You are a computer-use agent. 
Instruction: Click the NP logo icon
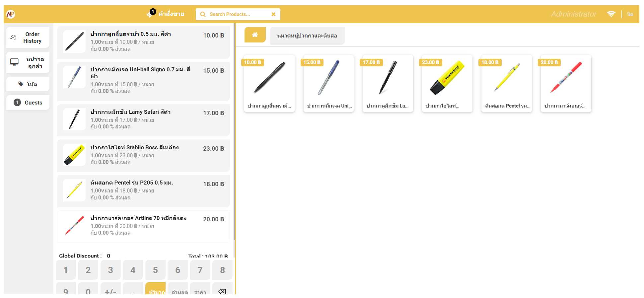point(11,14)
